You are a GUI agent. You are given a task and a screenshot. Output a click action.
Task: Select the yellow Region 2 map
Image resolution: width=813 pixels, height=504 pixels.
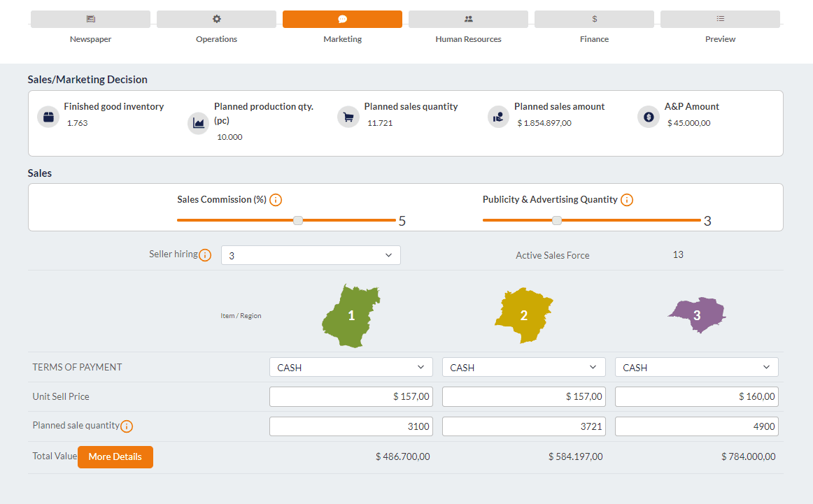coord(523,316)
